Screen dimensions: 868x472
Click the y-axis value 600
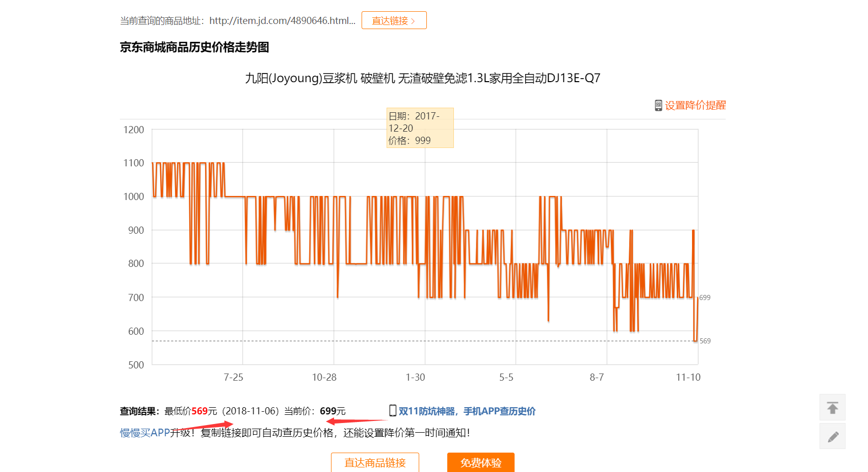(136, 331)
